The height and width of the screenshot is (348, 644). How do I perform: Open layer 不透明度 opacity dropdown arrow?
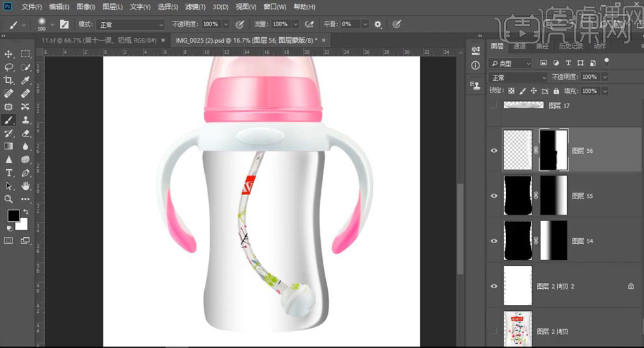(x=605, y=77)
